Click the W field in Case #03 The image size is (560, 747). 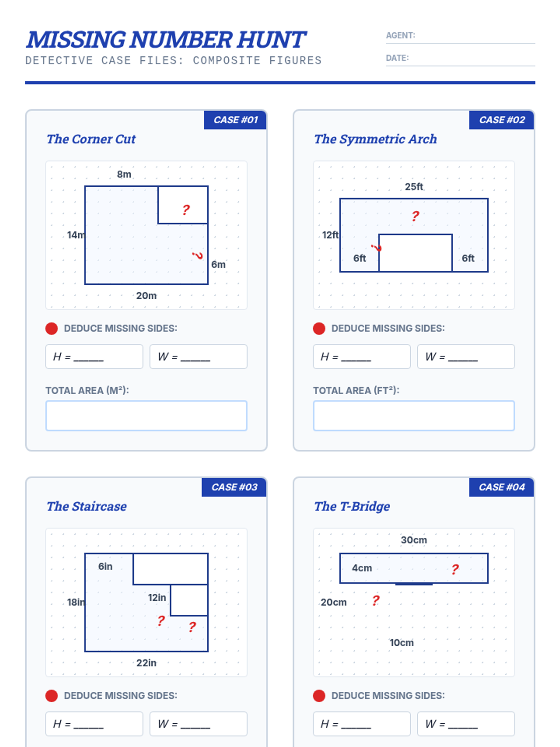[x=198, y=724]
